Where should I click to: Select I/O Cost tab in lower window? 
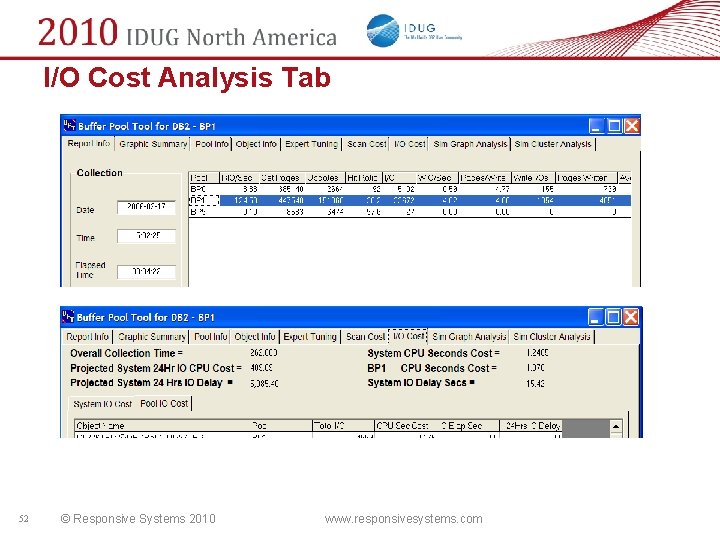pyautogui.click(x=408, y=336)
